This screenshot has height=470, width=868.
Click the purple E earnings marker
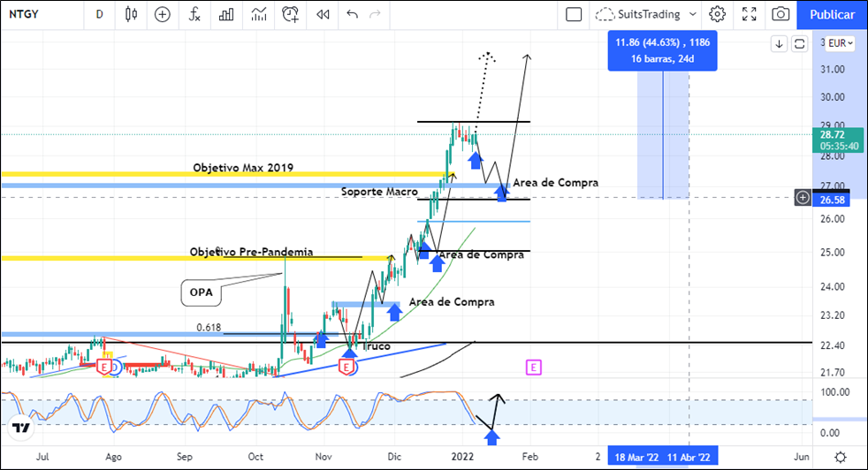533,366
